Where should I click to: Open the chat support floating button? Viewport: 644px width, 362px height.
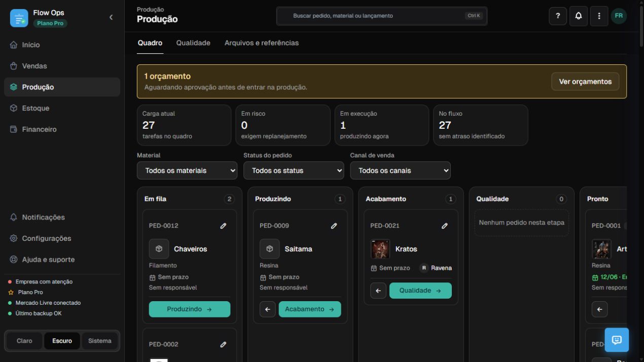click(617, 340)
